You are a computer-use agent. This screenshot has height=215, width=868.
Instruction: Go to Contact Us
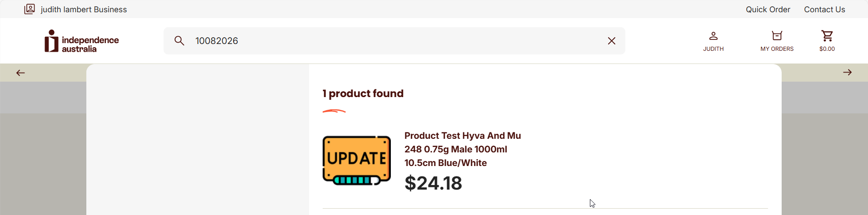[824, 10]
